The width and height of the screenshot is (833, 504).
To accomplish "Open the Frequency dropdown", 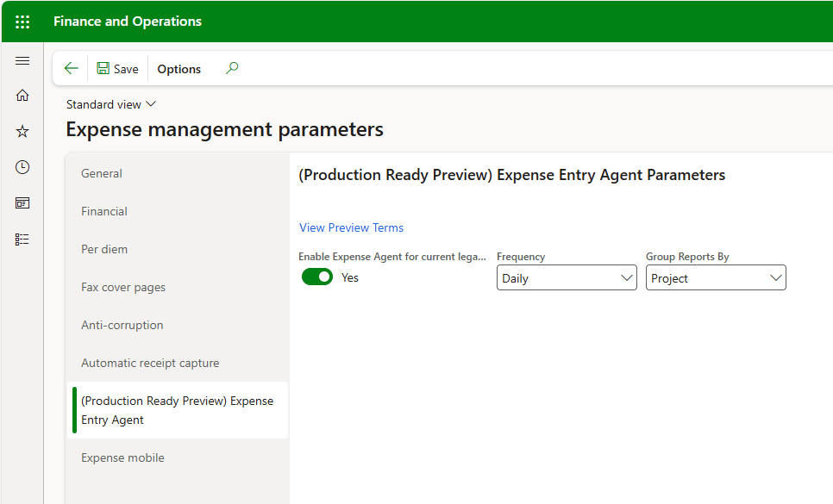I will pos(567,277).
